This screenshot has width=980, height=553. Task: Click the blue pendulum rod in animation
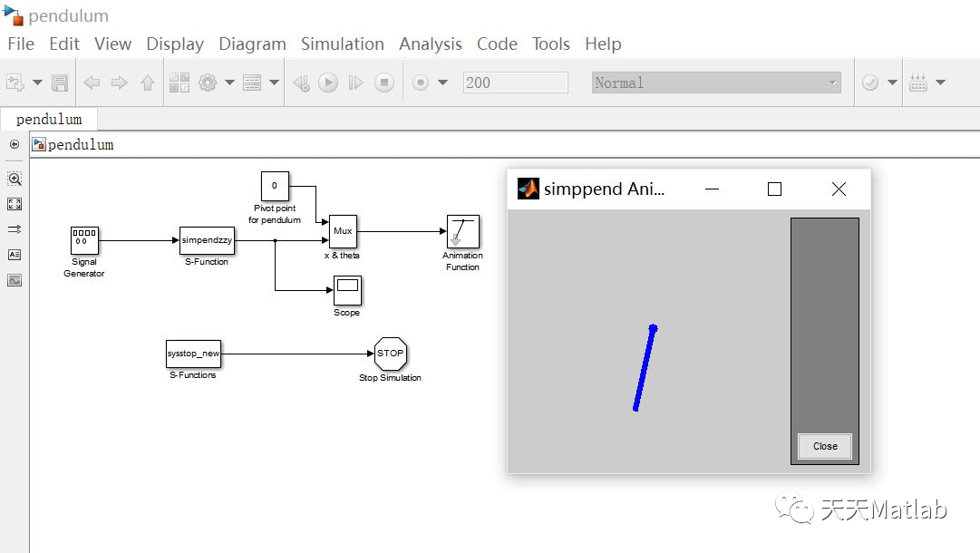[645, 368]
